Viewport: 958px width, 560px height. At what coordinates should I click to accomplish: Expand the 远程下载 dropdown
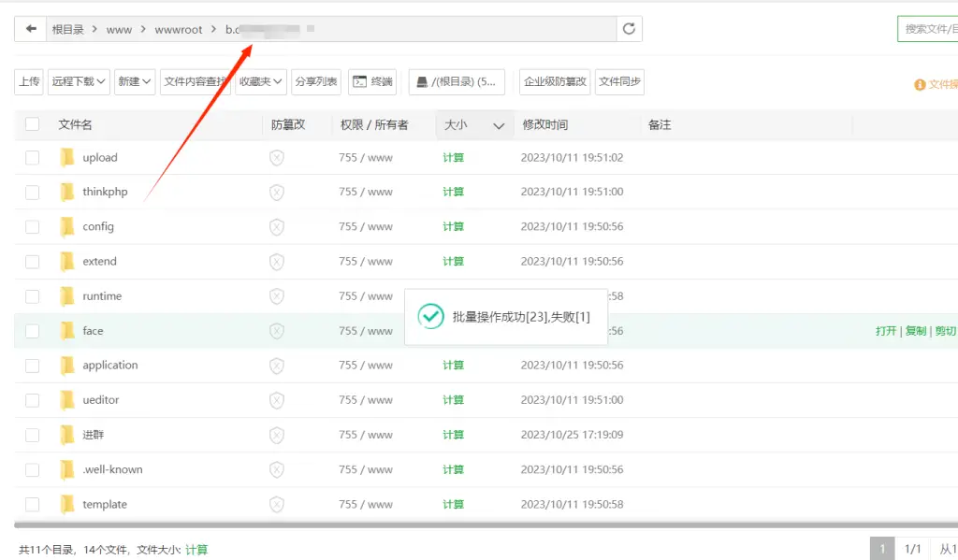(80, 82)
